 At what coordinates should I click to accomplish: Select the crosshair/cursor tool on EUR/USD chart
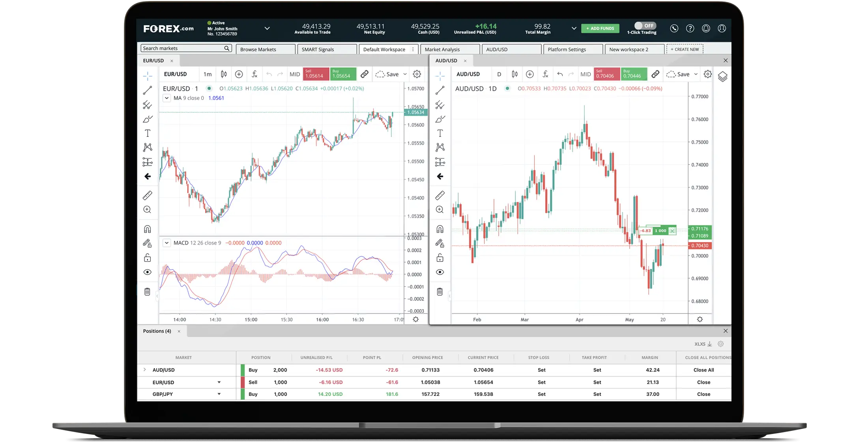[x=148, y=75]
